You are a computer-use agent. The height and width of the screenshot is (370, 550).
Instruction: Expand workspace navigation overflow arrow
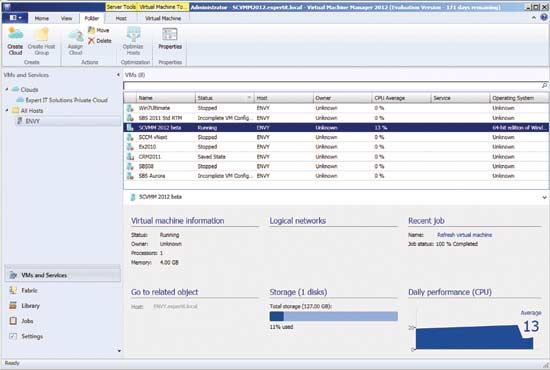pyautogui.click(x=119, y=351)
